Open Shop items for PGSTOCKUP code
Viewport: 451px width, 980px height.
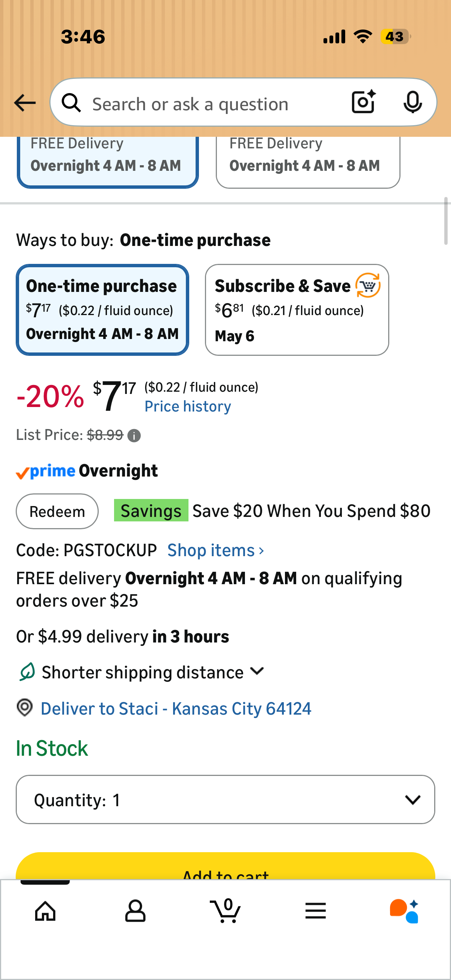[216, 551]
